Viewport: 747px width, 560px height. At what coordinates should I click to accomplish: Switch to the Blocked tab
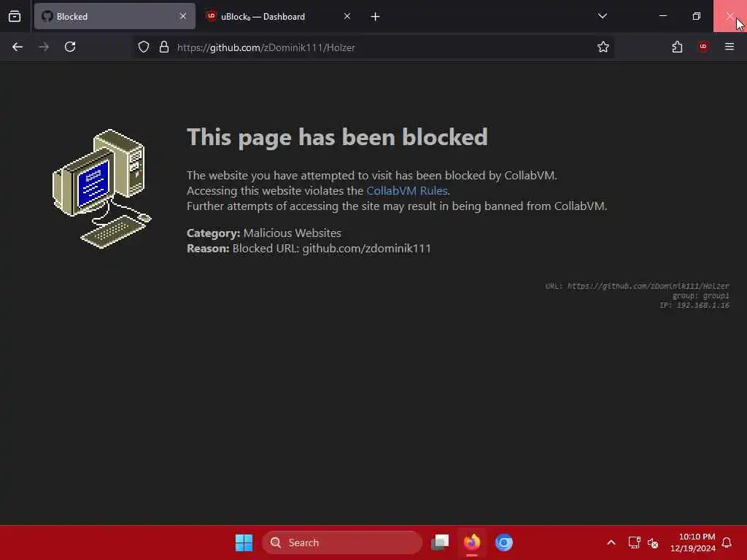coord(115,16)
